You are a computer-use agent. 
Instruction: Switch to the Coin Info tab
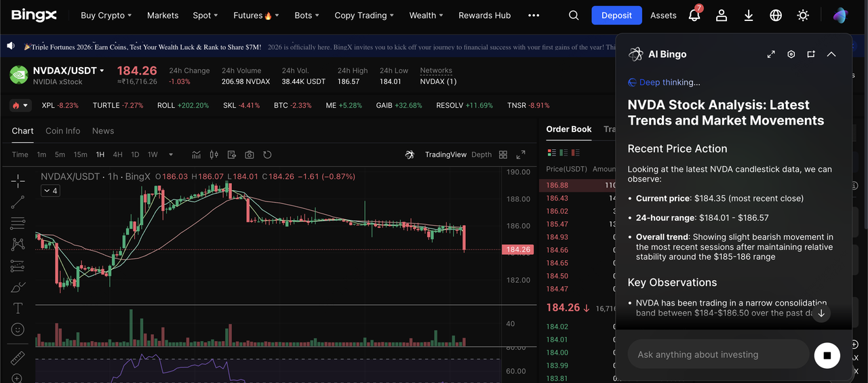(62, 131)
